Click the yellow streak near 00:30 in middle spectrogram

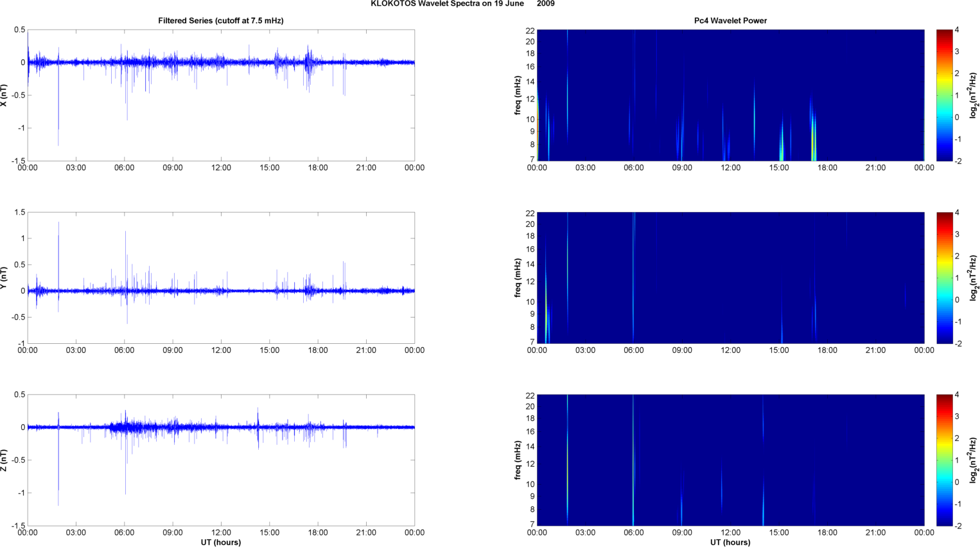tap(546, 309)
